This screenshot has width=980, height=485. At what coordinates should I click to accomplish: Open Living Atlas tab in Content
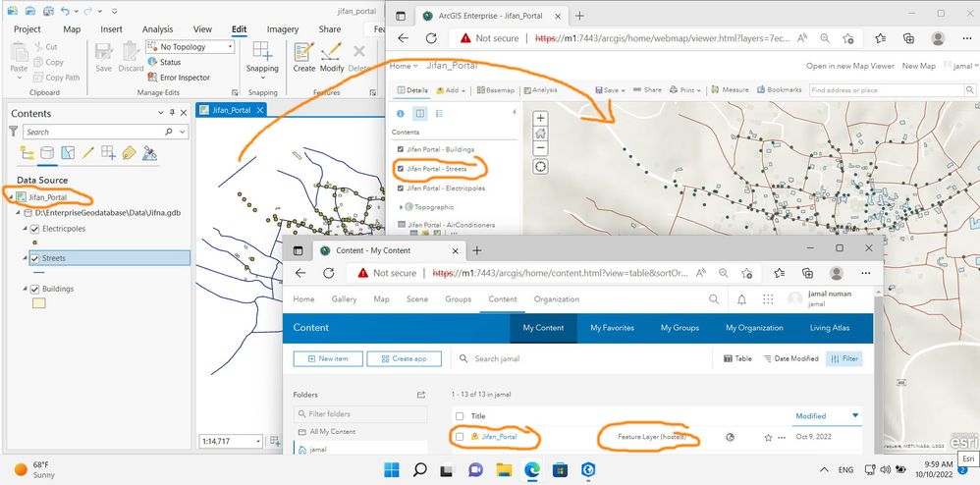pyautogui.click(x=830, y=328)
